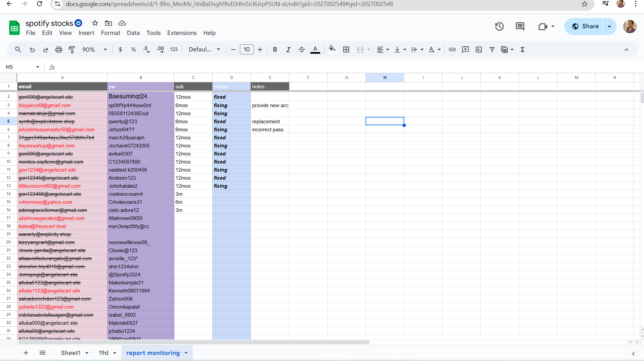The width and height of the screenshot is (644, 361).
Task: Decrease decimal places
Action: coord(147,50)
